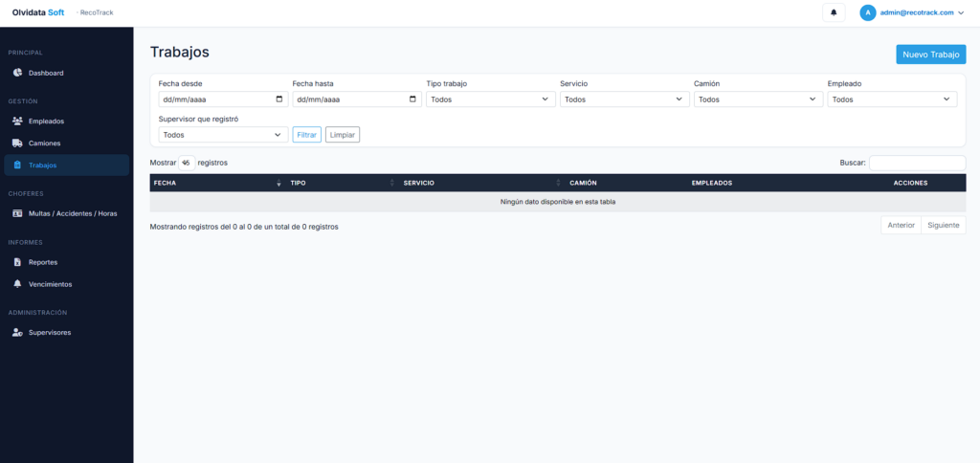The width and height of the screenshot is (980, 463).
Task: Click the Buscar search field
Action: click(x=917, y=163)
